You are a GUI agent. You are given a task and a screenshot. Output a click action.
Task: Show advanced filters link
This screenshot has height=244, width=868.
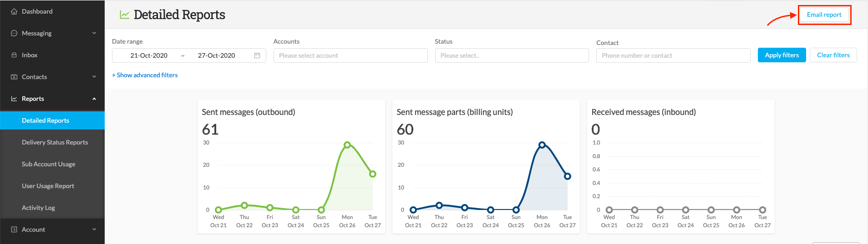145,75
